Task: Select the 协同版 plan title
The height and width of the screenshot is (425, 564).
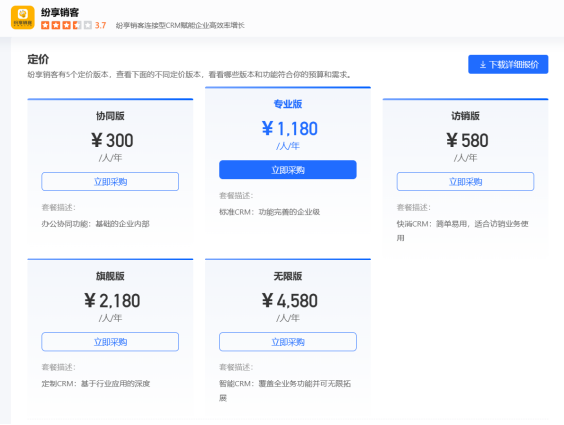Action: [110, 116]
